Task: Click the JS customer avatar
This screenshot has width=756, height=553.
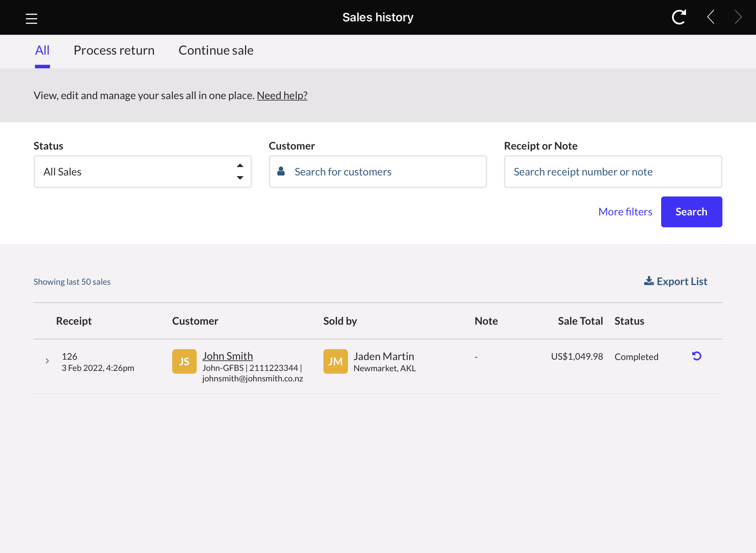Action: (184, 361)
